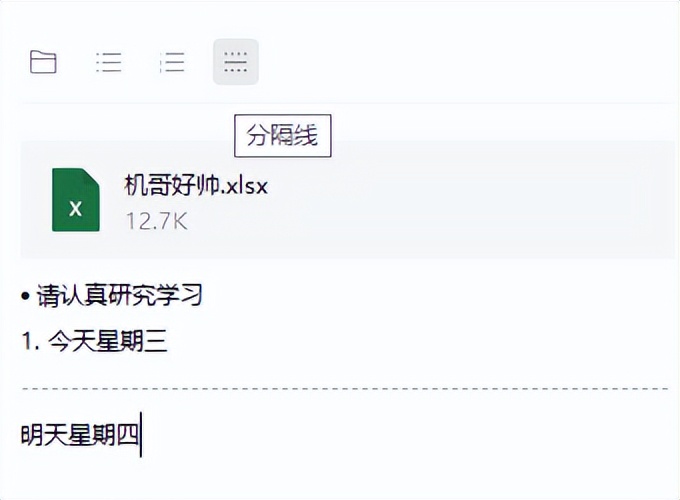Click the bullet dot before 请认真研究学习
This screenshot has width=680, height=500.
(25, 296)
